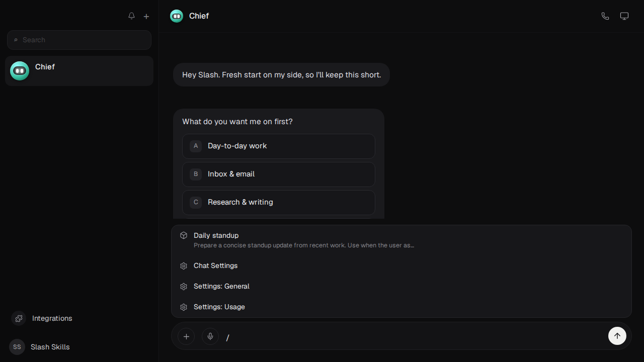Open screen share monitor icon
The height and width of the screenshot is (362, 644).
click(624, 16)
